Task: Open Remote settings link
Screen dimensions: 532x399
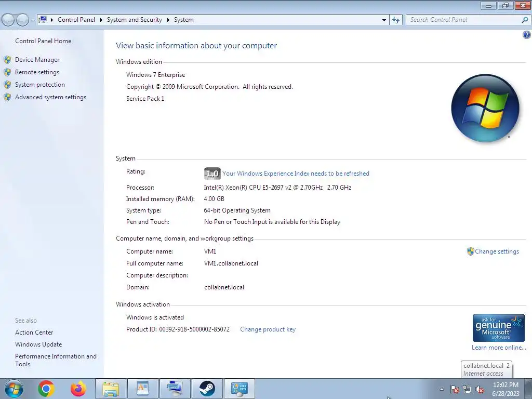Action: pos(37,72)
